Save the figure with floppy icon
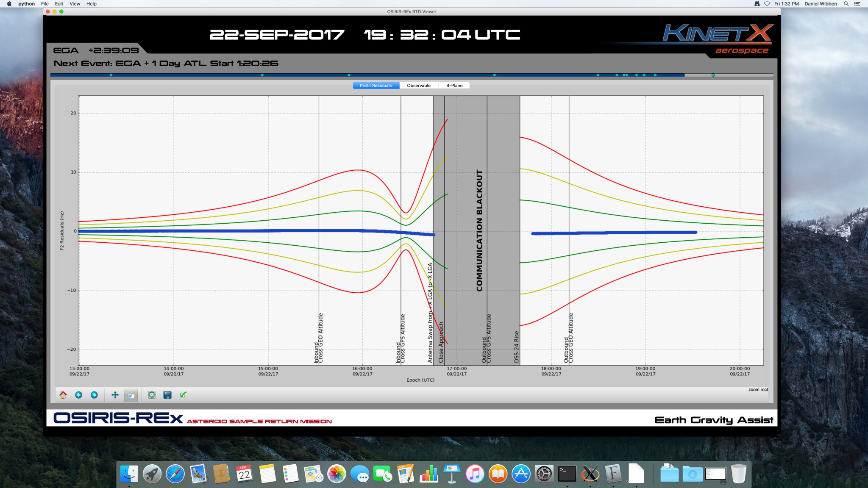The height and width of the screenshot is (488, 868). [167, 395]
